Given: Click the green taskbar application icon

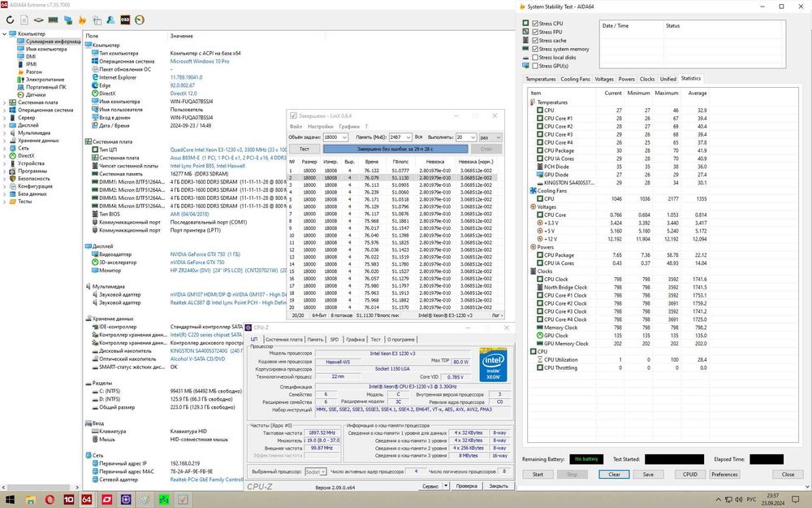Looking at the screenshot, I should (x=164, y=500).
